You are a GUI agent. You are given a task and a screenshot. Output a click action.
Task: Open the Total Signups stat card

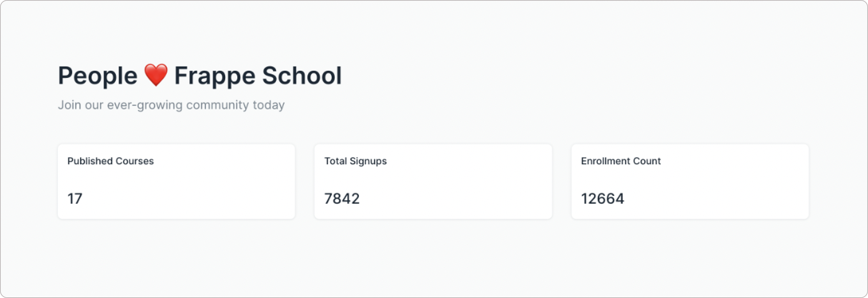433,182
